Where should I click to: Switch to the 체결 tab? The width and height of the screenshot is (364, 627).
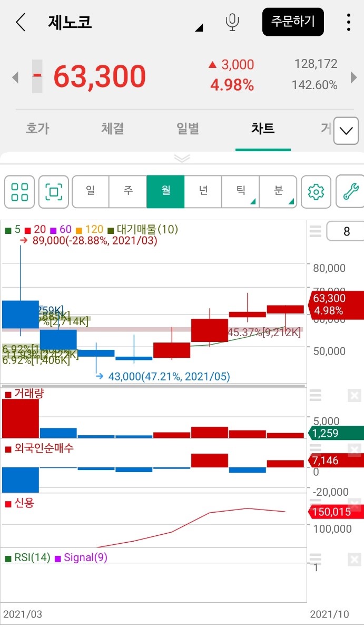click(112, 129)
